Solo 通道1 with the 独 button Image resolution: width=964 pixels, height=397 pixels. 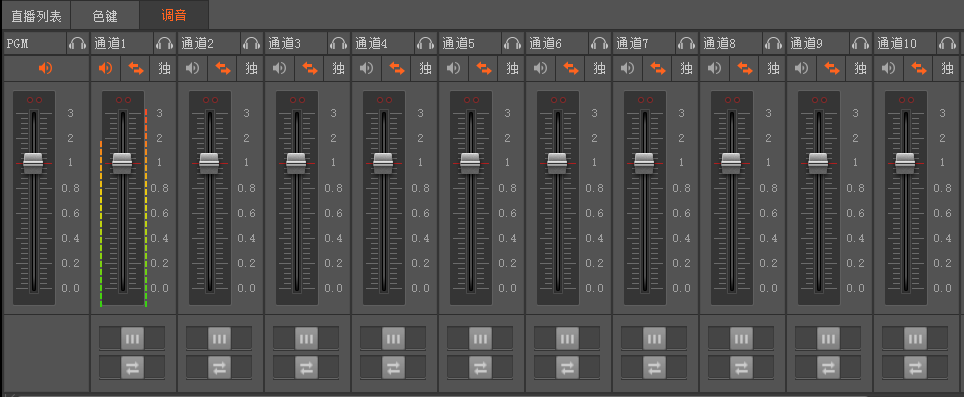click(164, 68)
